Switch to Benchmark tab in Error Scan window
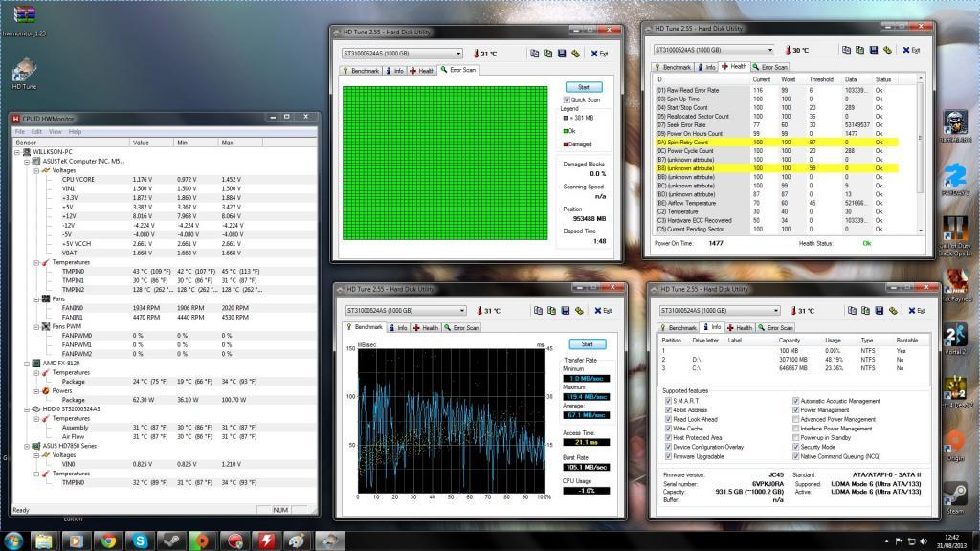Screen dimensions: 980x551 click(x=361, y=71)
